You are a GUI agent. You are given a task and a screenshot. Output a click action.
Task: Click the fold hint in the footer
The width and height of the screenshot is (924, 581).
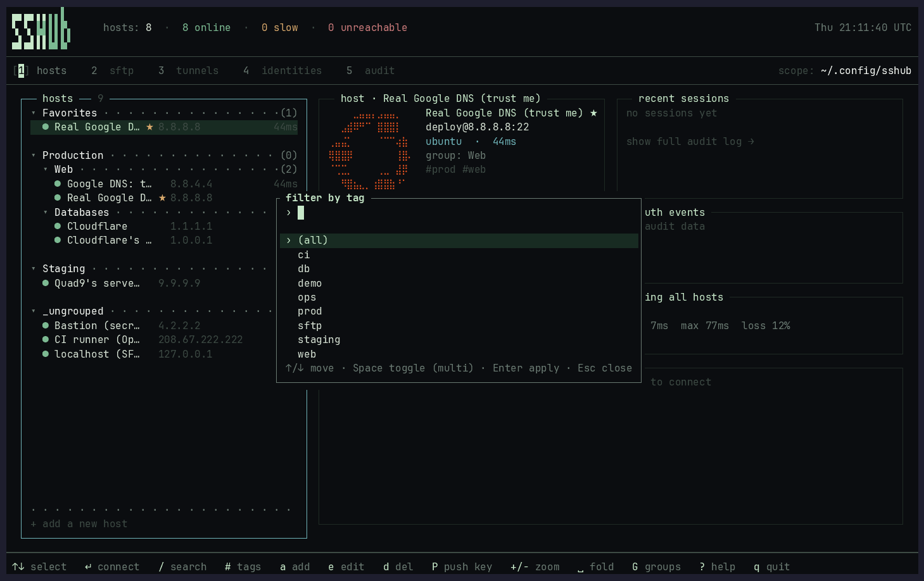click(596, 567)
